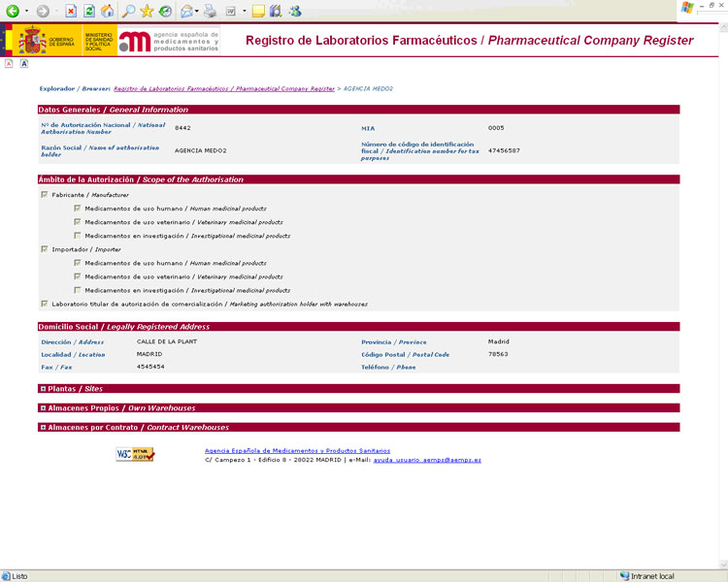Click the address value CALLE DE LA PLANT
Image resolution: width=728 pixels, height=582 pixels.
click(167, 341)
